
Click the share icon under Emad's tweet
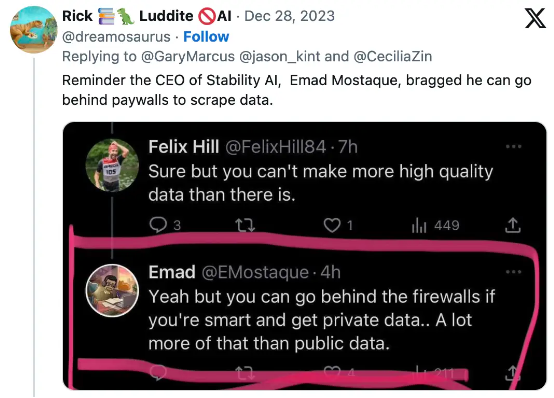513,373
